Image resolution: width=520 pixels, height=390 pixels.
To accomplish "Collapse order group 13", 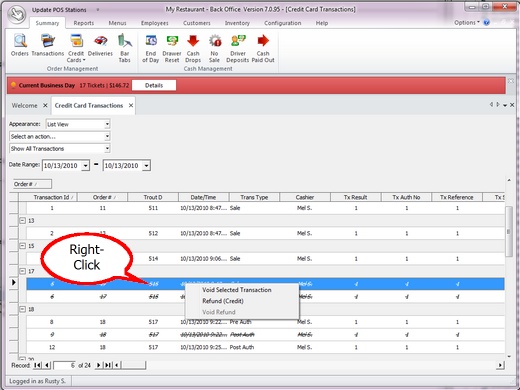I will [22, 220].
